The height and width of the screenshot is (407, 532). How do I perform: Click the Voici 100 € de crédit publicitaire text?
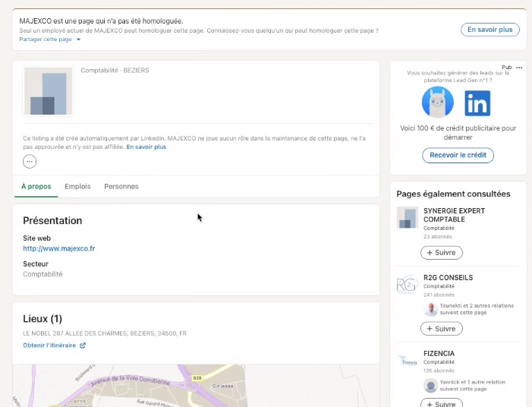(x=458, y=133)
